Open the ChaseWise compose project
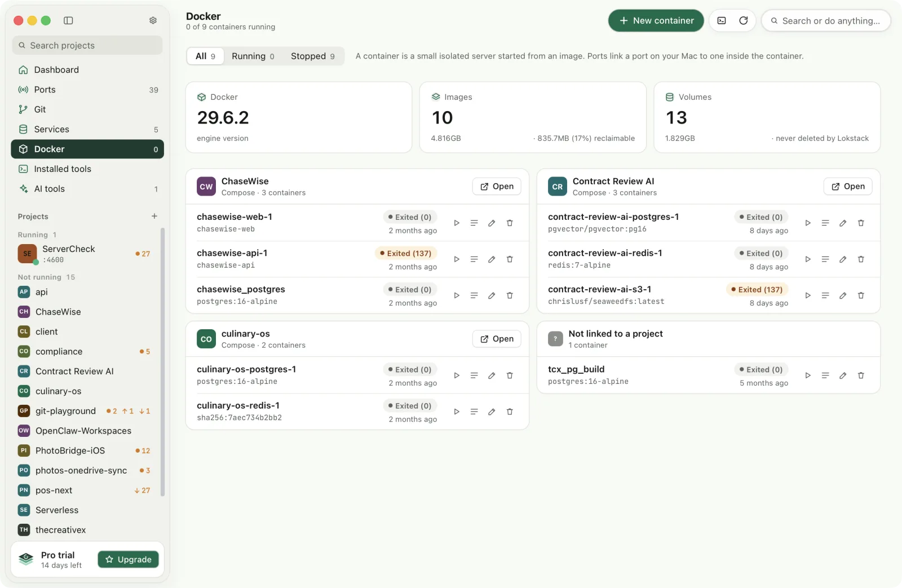Viewport: 902px width, 588px height. point(497,187)
